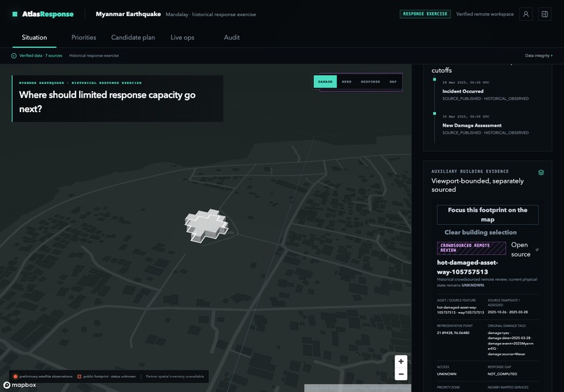Click the 30 Mar 2025, 00:00 UTC timestamp

466,117
